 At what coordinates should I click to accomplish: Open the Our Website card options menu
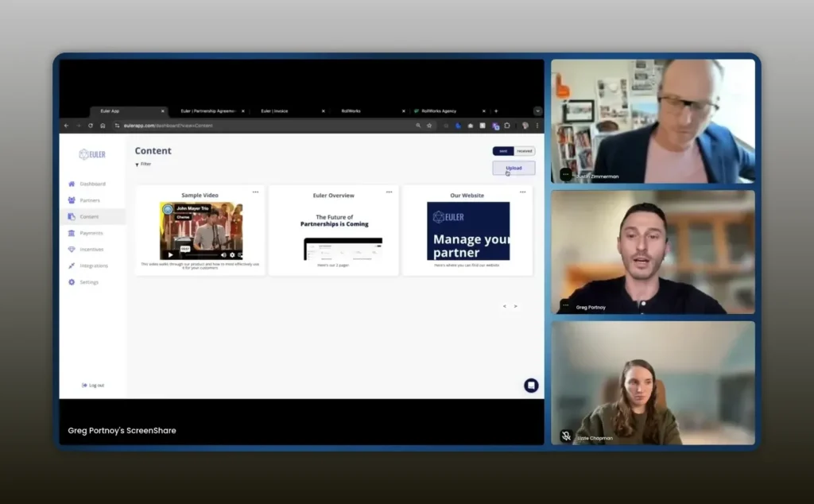[523, 192]
